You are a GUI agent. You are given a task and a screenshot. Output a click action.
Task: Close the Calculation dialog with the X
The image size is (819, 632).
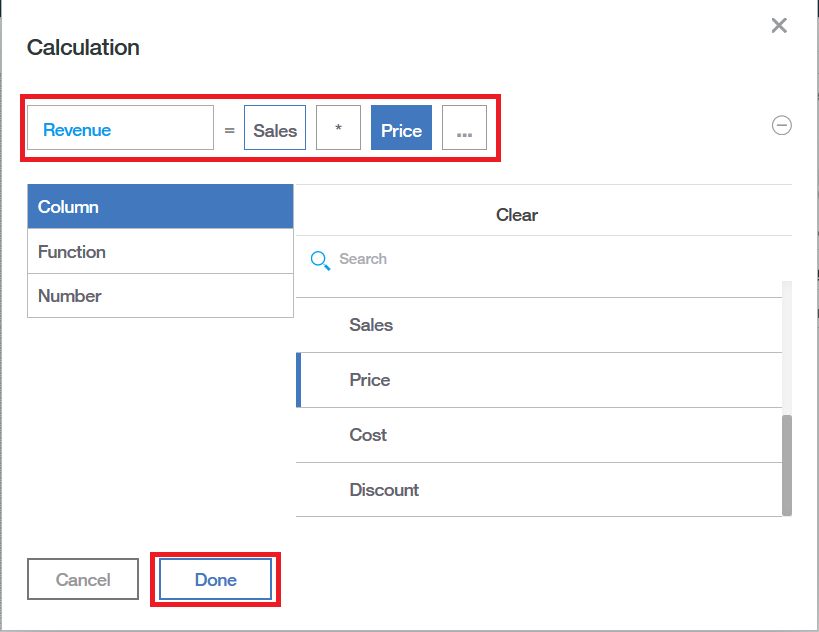[x=779, y=25]
